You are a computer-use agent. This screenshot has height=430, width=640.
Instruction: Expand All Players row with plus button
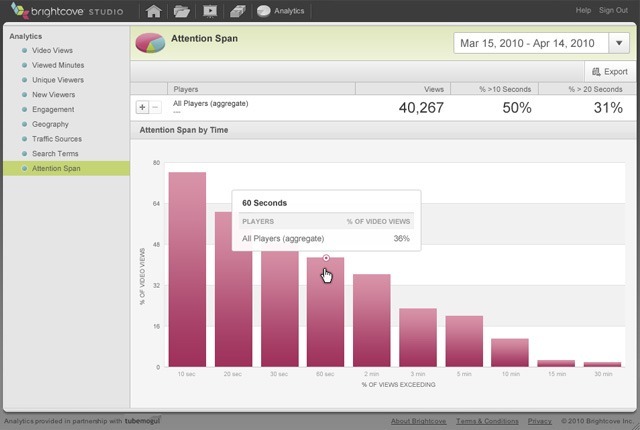[x=142, y=107]
